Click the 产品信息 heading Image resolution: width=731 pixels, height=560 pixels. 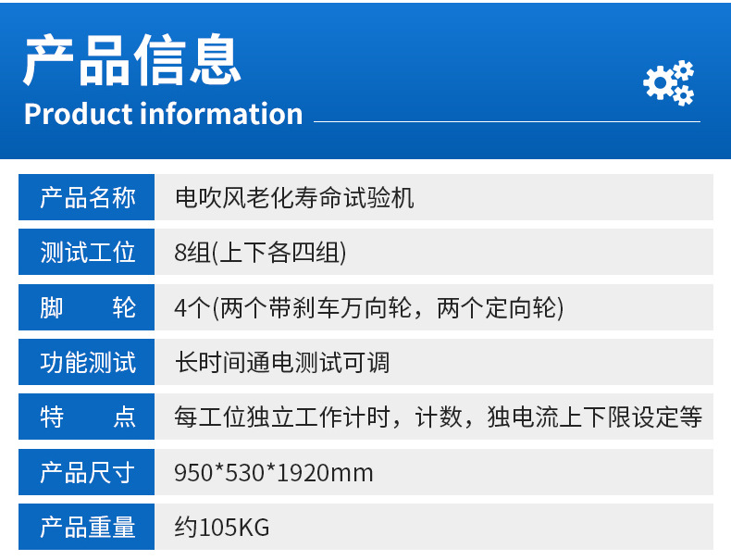click(133, 60)
